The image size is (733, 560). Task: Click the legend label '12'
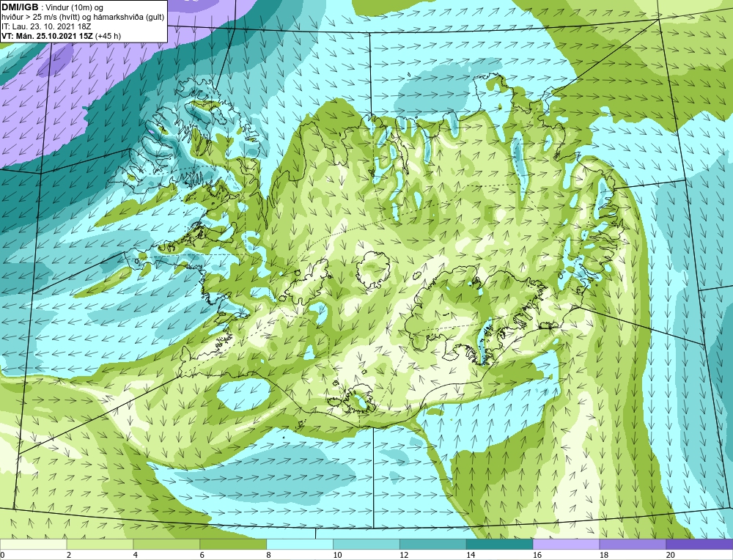click(x=404, y=555)
